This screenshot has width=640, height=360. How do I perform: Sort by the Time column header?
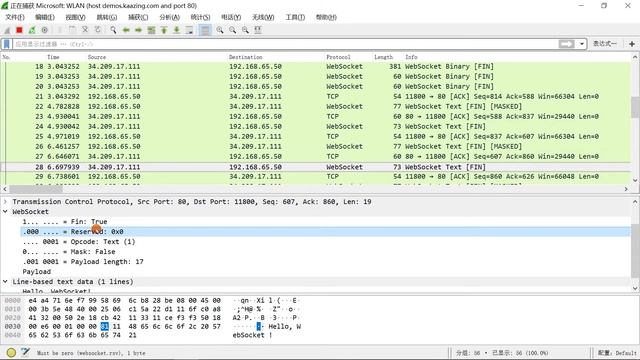pyautogui.click(x=53, y=57)
